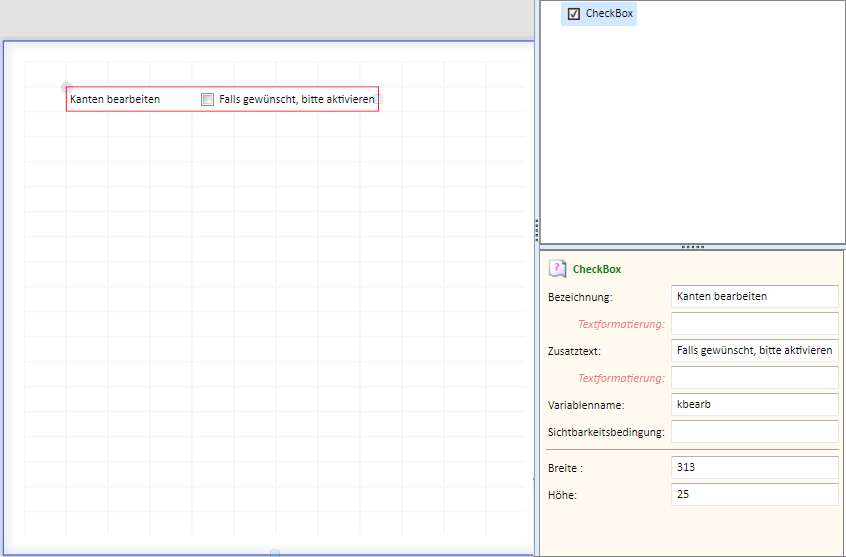Toggle the 'Falls gewünscht, bitte aktivieren' checkbox on the canvas
This screenshot has height=557, width=846.
(x=207, y=99)
